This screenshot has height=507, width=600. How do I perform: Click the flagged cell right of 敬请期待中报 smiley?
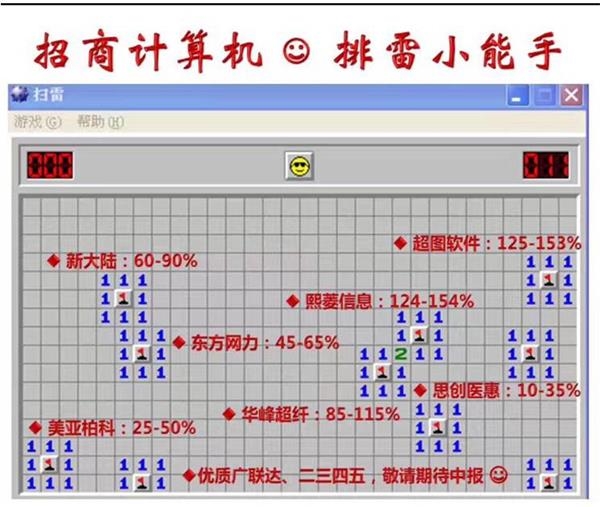point(549,483)
